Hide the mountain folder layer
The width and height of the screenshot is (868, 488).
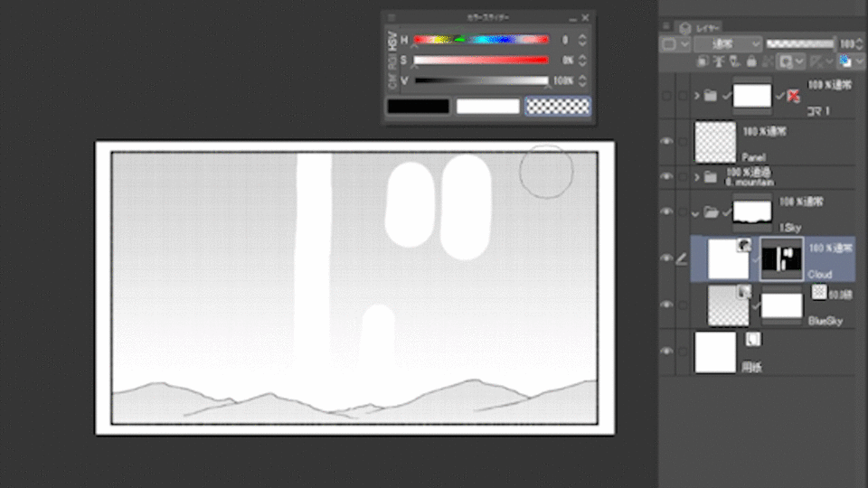click(666, 176)
